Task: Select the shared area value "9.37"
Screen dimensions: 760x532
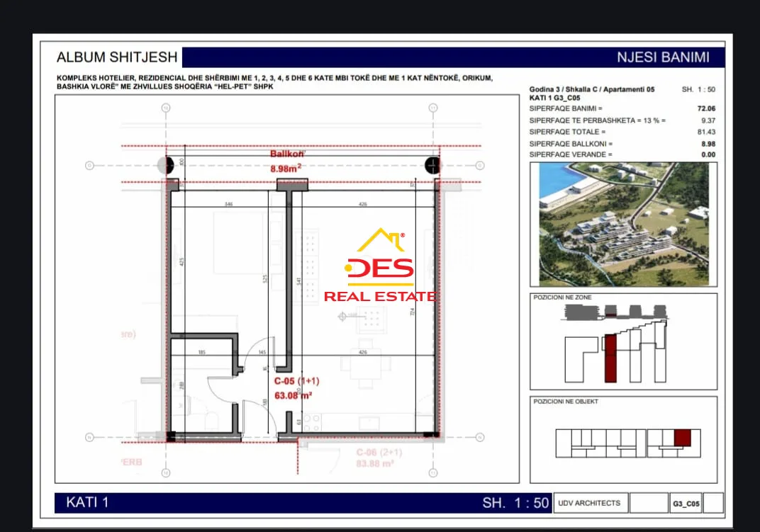Action: [708, 120]
